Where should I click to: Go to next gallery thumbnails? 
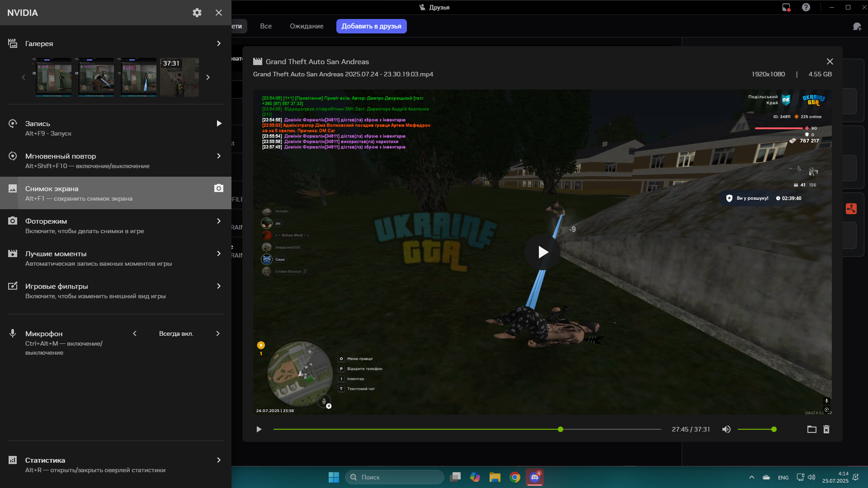(208, 77)
